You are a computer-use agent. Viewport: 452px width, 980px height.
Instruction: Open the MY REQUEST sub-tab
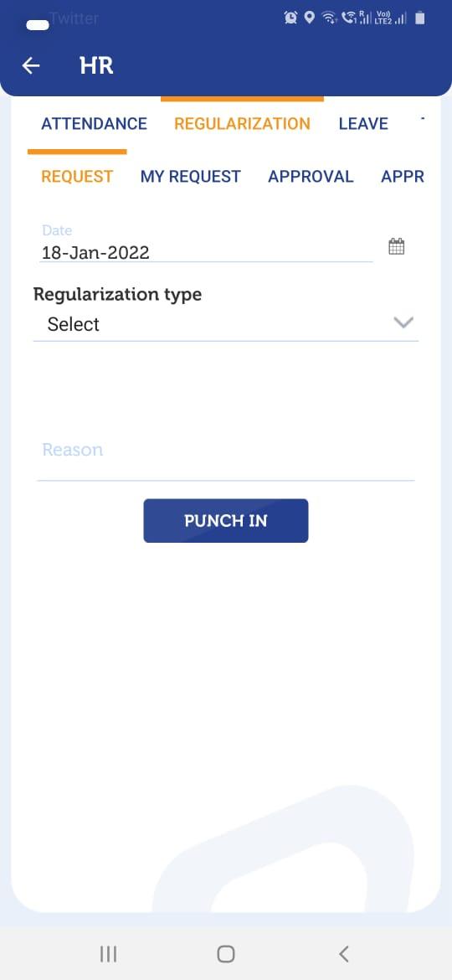click(190, 177)
